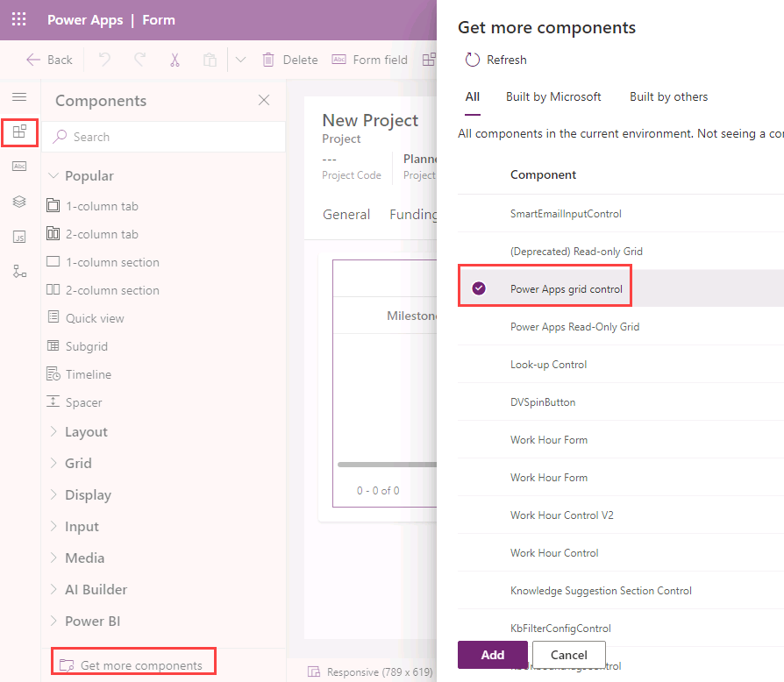Image resolution: width=784 pixels, height=682 pixels.
Task: Undo the last form change
Action: pos(104,60)
